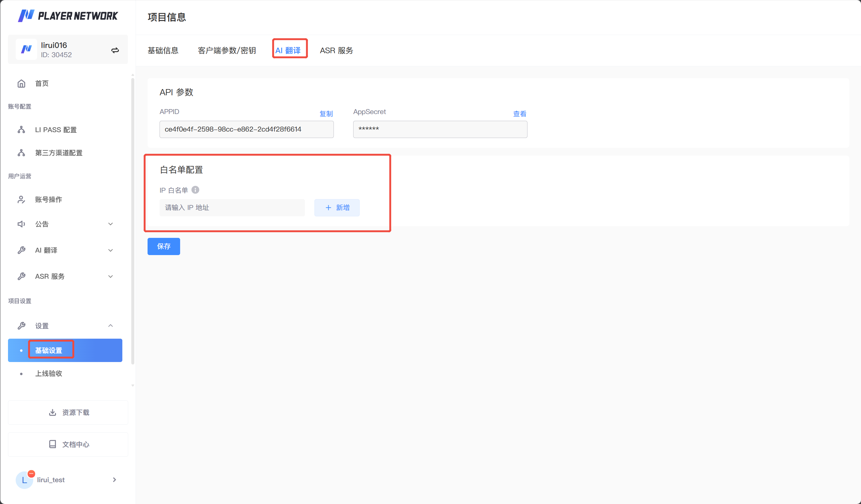Open the 文档中心 button
The image size is (861, 504).
tap(68, 444)
